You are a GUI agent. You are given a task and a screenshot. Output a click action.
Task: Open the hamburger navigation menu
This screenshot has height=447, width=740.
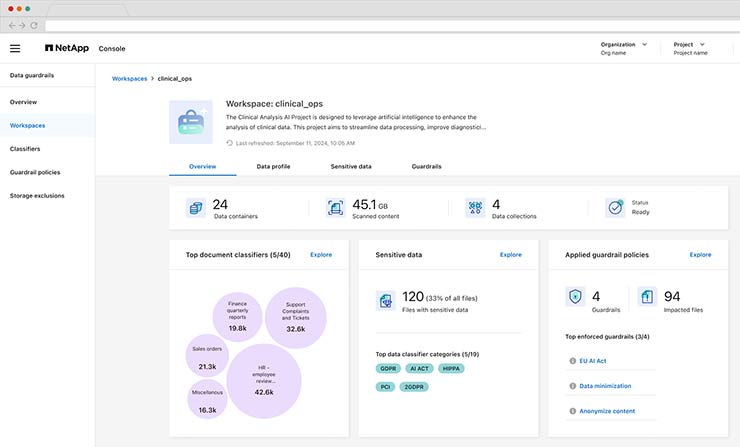(x=15, y=48)
